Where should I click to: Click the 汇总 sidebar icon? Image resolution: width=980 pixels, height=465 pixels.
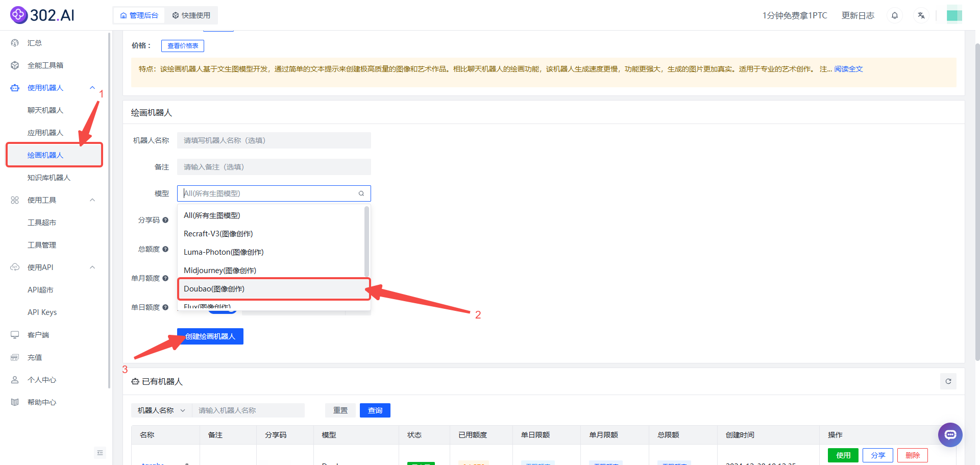point(15,43)
